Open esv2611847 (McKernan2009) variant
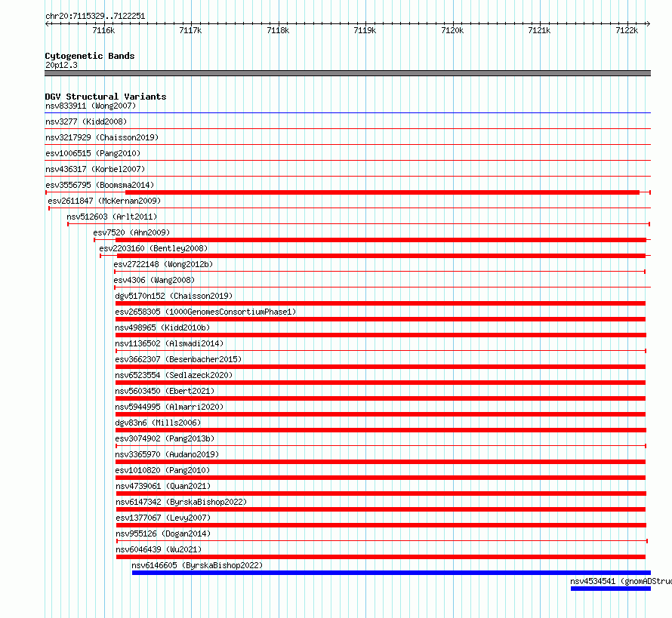672x618 pixels. tap(104, 201)
